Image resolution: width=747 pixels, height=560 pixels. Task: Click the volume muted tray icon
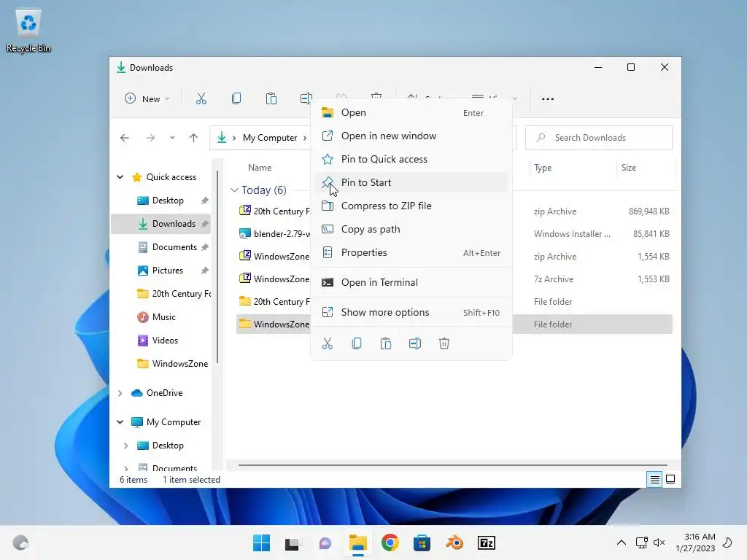pyautogui.click(x=659, y=542)
